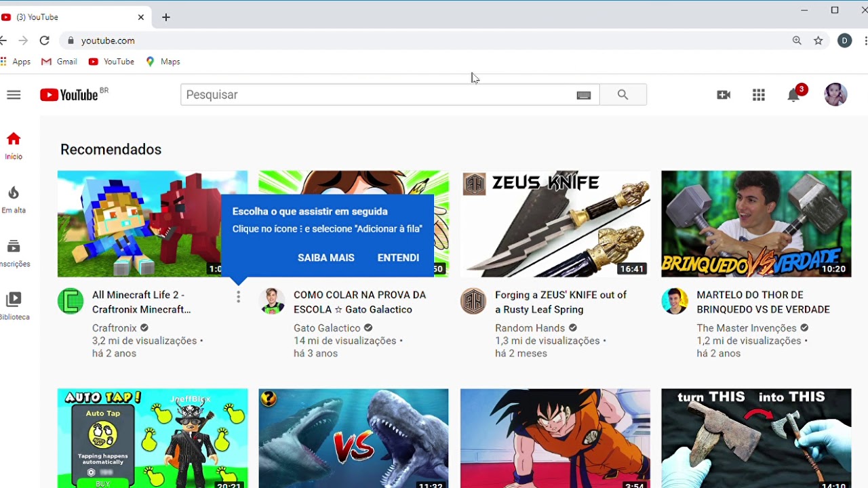
Task: Open the Gmail bookmark
Action: 59,62
